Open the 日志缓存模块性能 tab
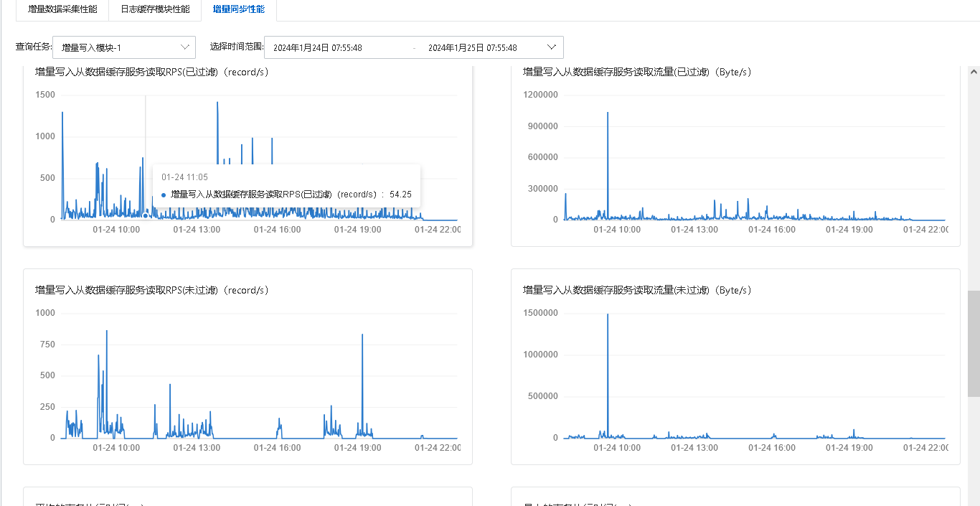The width and height of the screenshot is (980, 506). (x=155, y=10)
